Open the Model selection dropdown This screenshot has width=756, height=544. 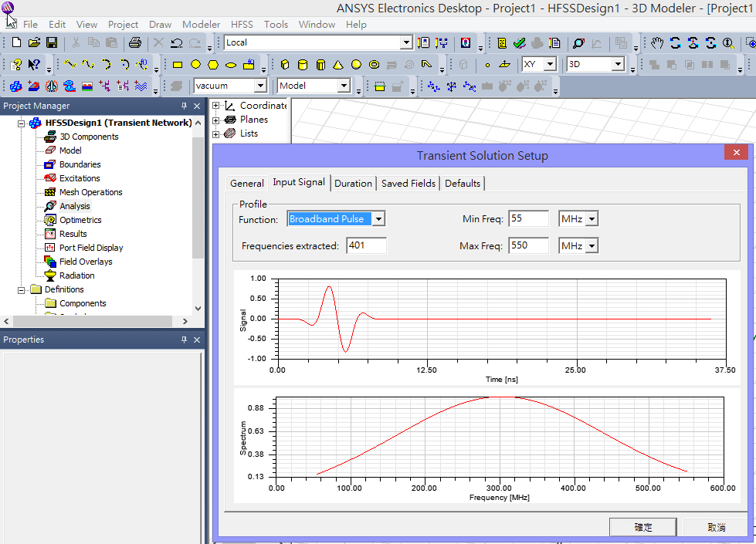344,86
